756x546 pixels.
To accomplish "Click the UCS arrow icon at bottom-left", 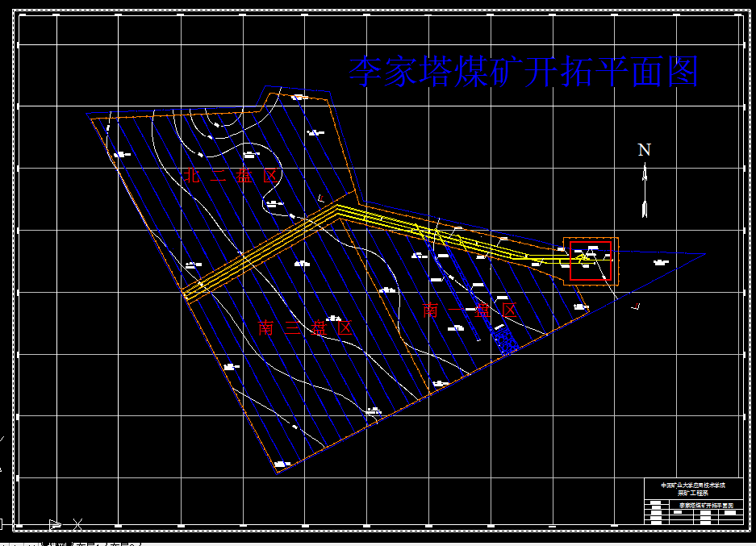I will tap(56, 524).
